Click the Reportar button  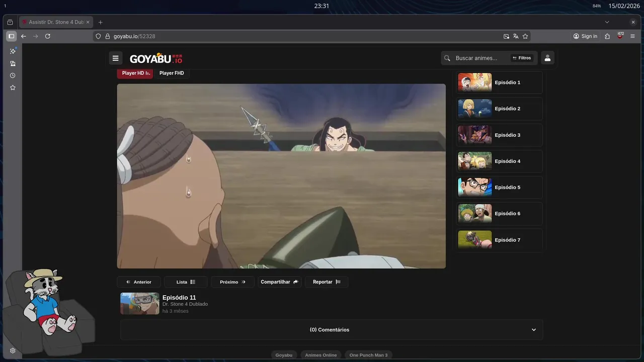point(327,282)
